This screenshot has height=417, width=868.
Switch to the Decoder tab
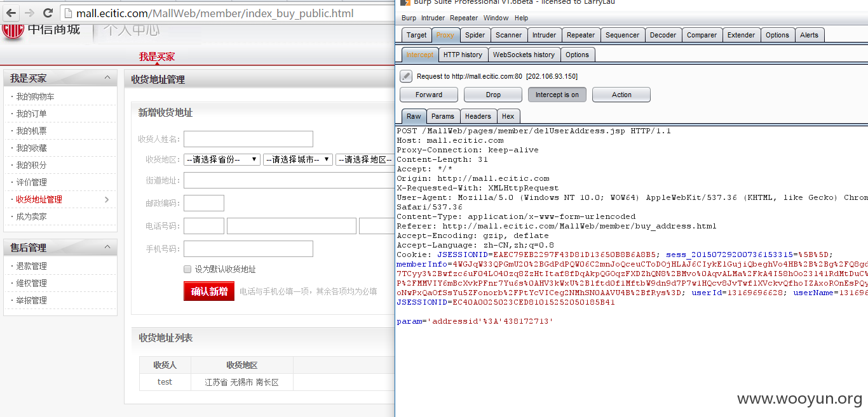click(x=663, y=35)
